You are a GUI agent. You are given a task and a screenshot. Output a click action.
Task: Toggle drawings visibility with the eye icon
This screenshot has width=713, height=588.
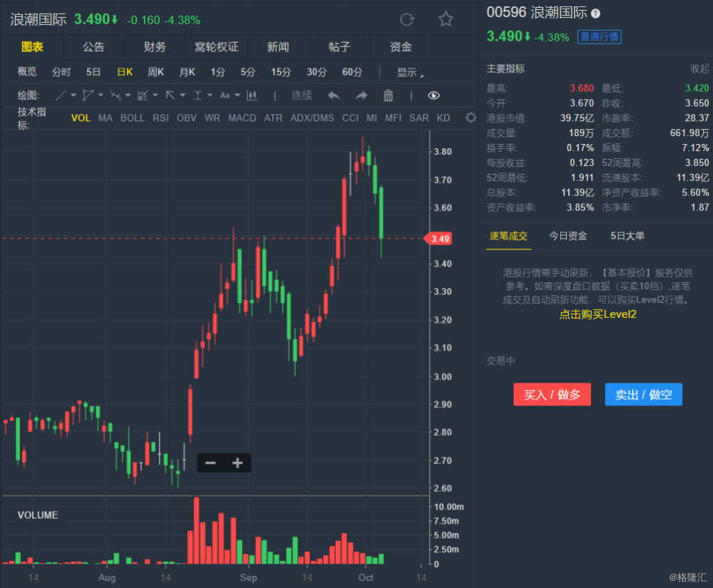[434, 96]
